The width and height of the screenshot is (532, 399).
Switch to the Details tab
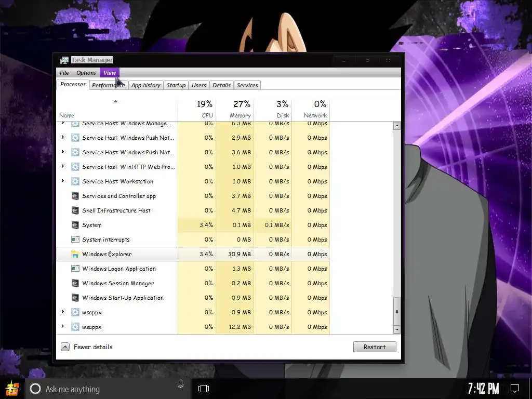(x=221, y=85)
